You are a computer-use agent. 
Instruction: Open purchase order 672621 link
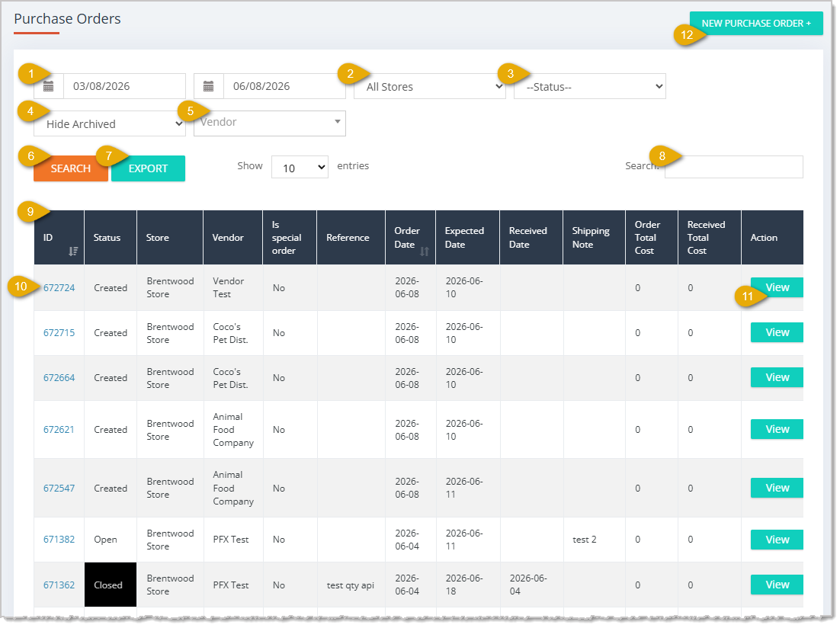coord(59,430)
